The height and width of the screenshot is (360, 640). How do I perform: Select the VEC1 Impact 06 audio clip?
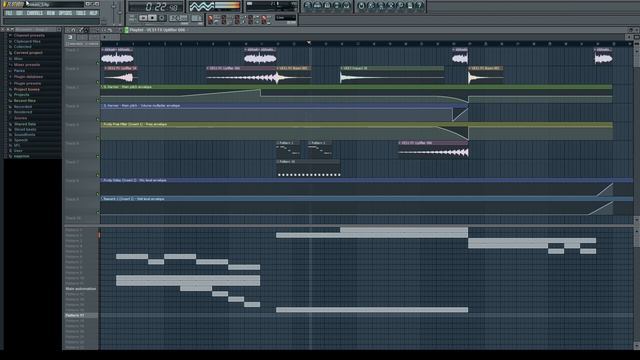point(392,75)
